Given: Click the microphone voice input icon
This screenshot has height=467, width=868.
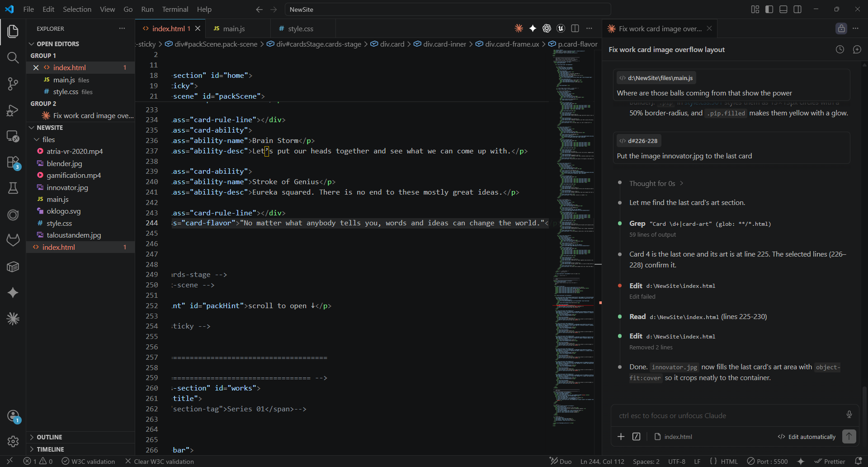Looking at the screenshot, I should pyautogui.click(x=849, y=415).
